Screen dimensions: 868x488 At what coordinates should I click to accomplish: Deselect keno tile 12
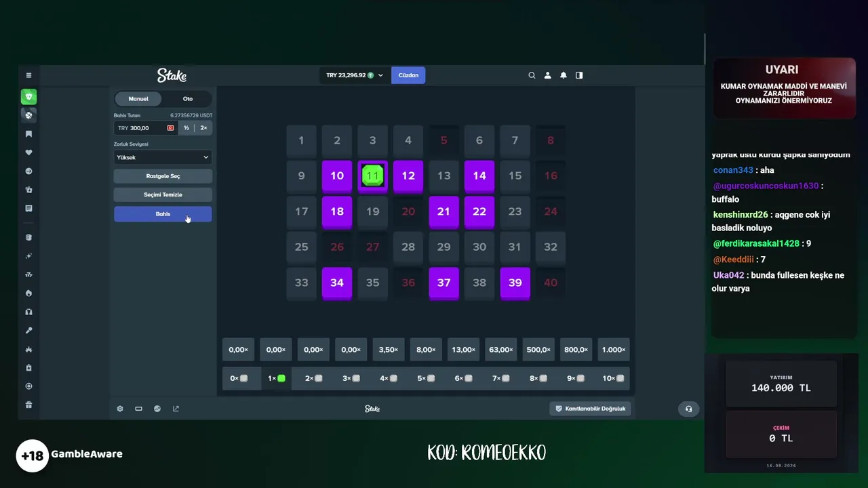408,176
